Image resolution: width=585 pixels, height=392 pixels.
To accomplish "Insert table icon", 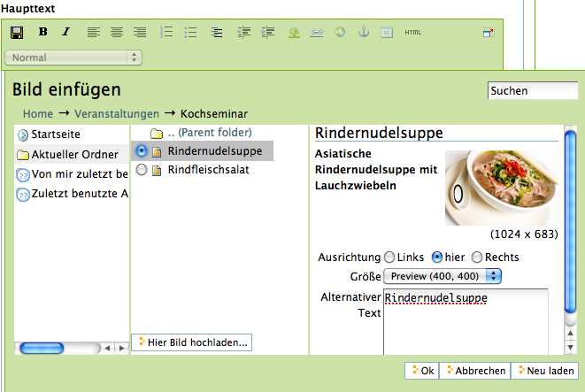I will click(387, 33).
